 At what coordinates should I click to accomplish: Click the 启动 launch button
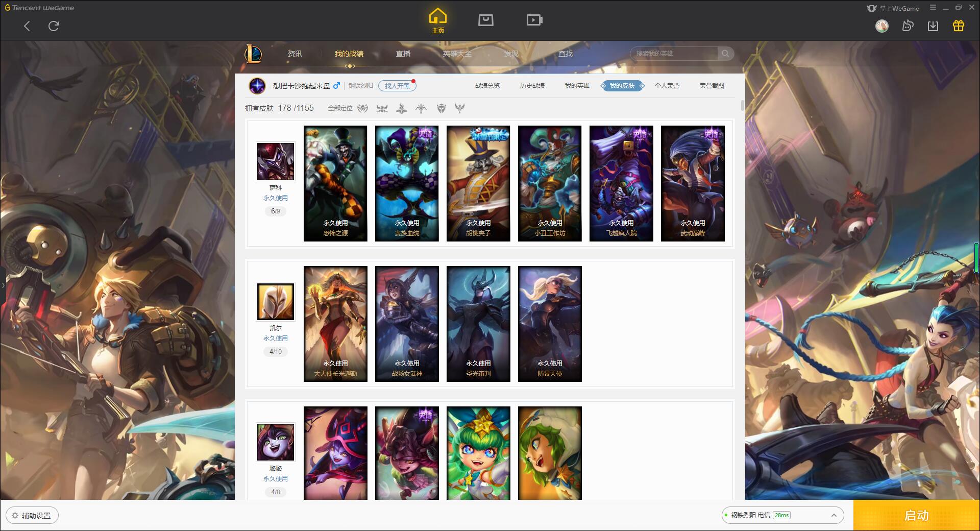click(917, 516)
